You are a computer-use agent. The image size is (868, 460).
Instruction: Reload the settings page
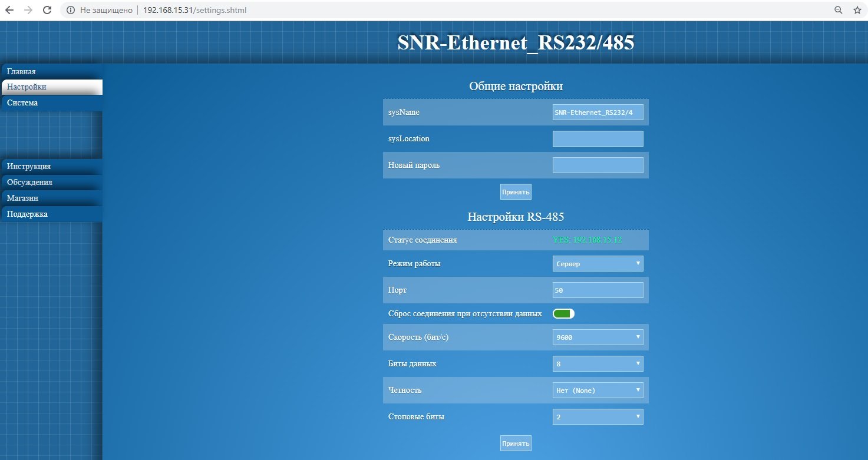click(48, 10)
